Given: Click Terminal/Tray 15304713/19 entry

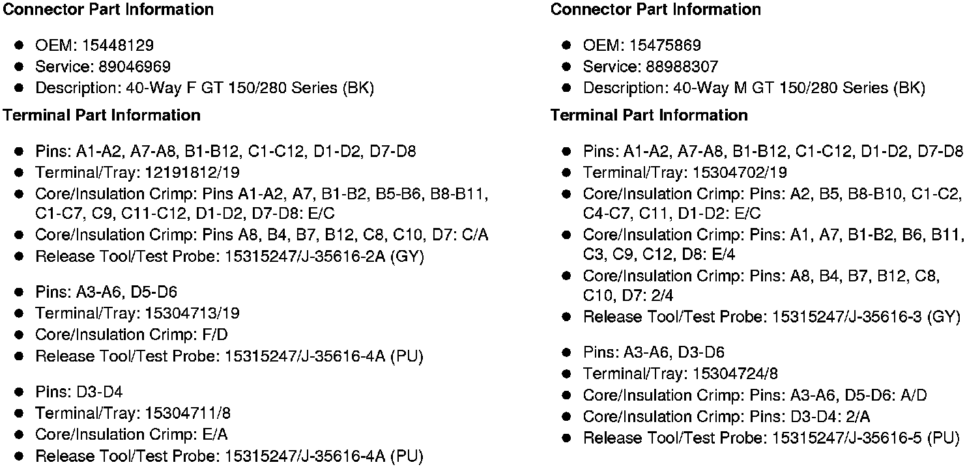Looking at the screenshot, I should (x=137, y=313).
